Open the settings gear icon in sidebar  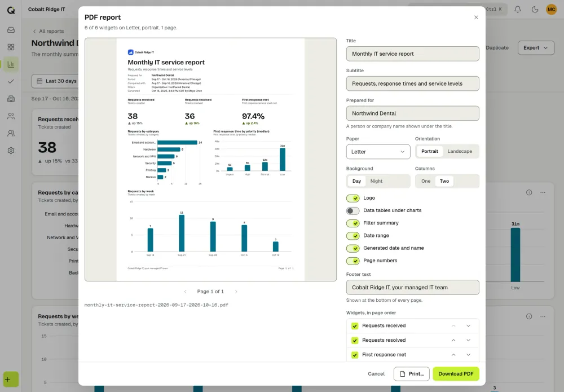point(11,151)
